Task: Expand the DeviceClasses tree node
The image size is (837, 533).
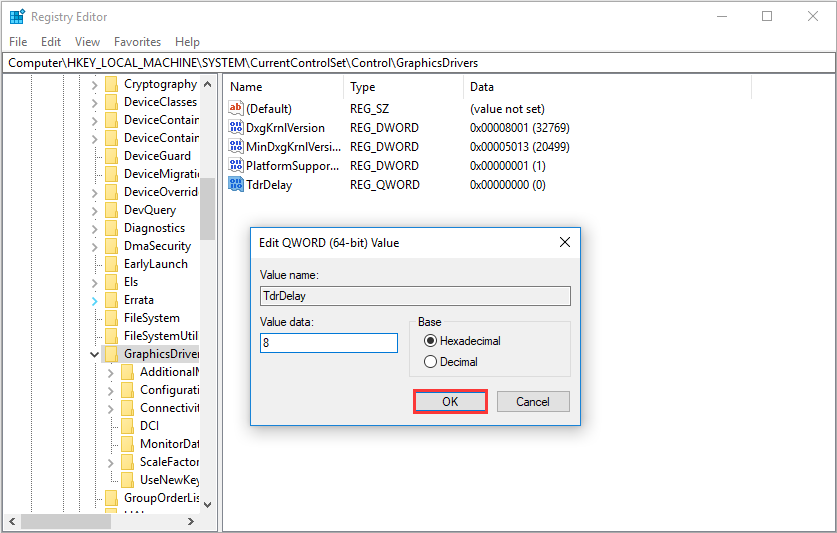Action: coord(94,103)
